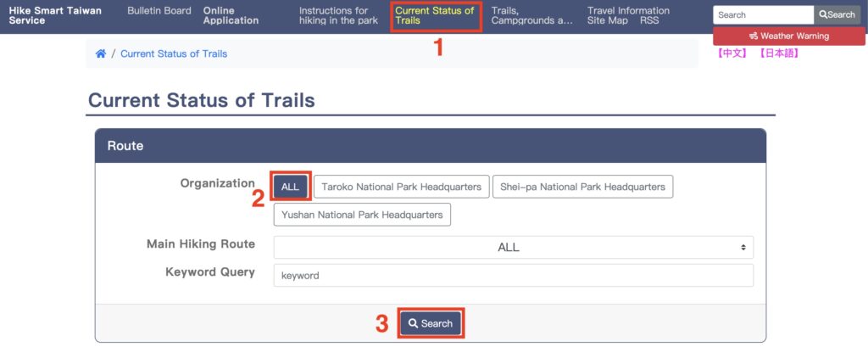Image resolution: width=868 pixels, height=347 pixels.
Task: Open Instructions for hiking in the park
Action: pos(338,15)
